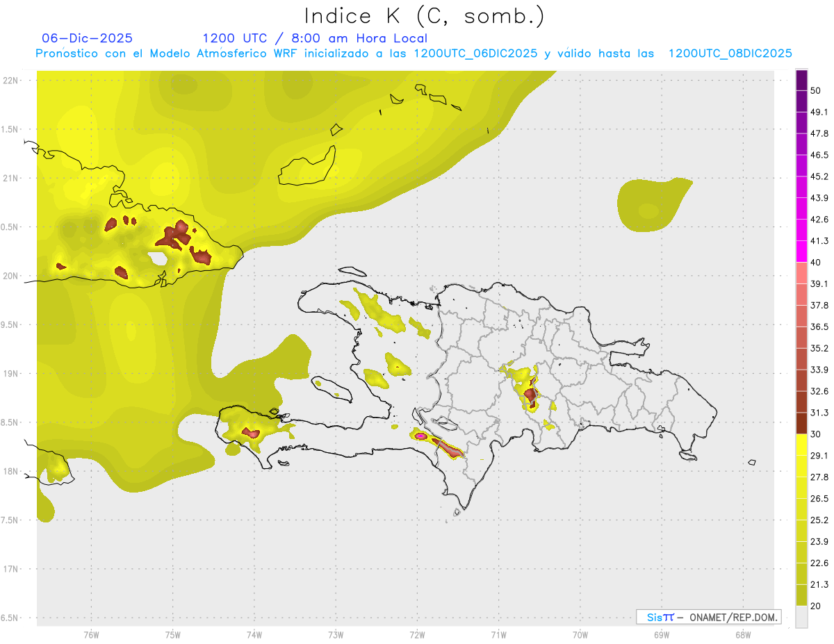Click the colorbar value "31.3"

point(819,413)
